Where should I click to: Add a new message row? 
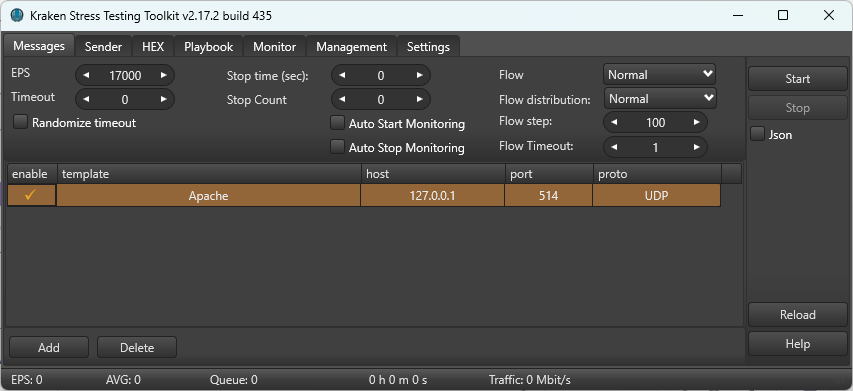click(x=49, y=347)
